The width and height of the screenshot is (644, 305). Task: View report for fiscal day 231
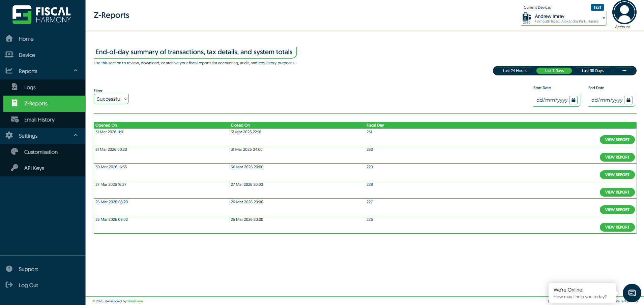pos(617,140)
